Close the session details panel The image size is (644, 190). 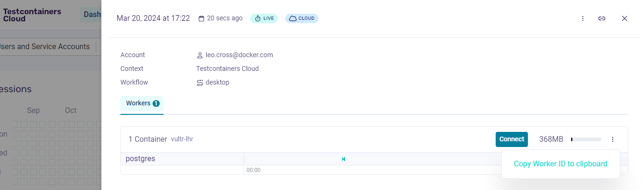625,18
